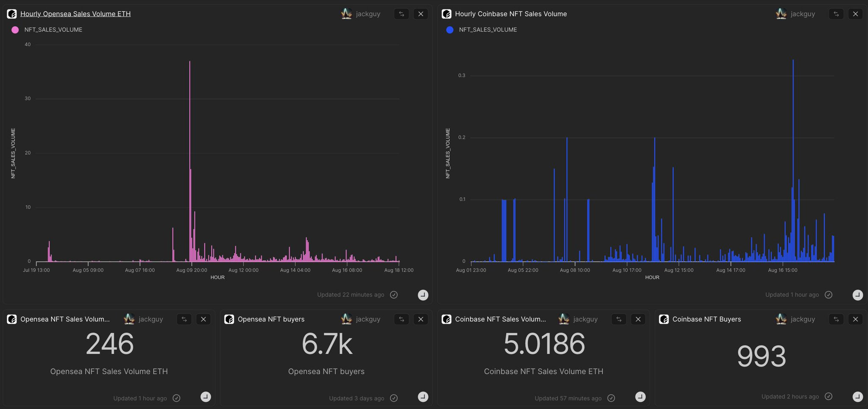Click the round white icon button on the Hourly Opensea chart panel

(423, 295)
